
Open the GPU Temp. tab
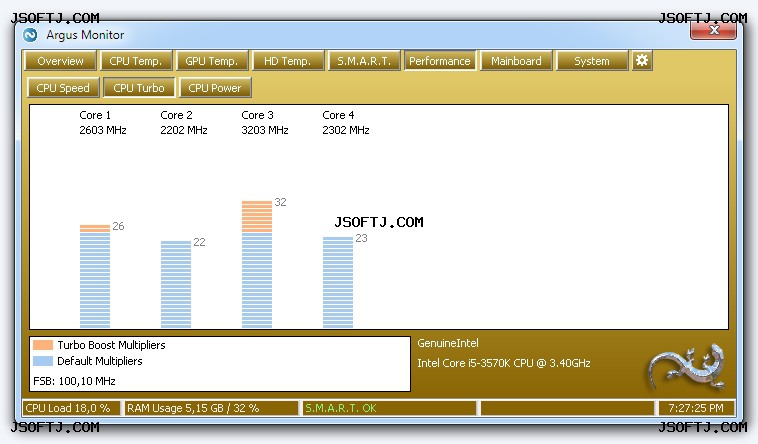point(212,61)
